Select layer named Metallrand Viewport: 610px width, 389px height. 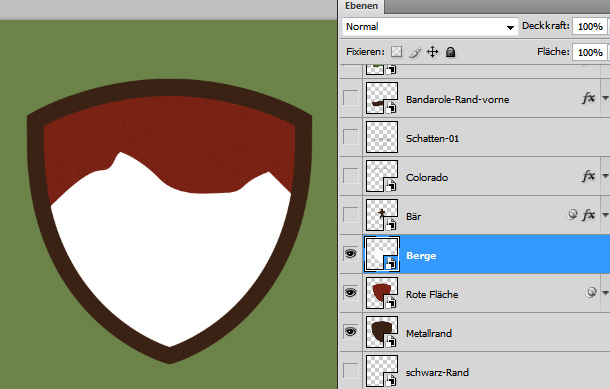(429, 333)
